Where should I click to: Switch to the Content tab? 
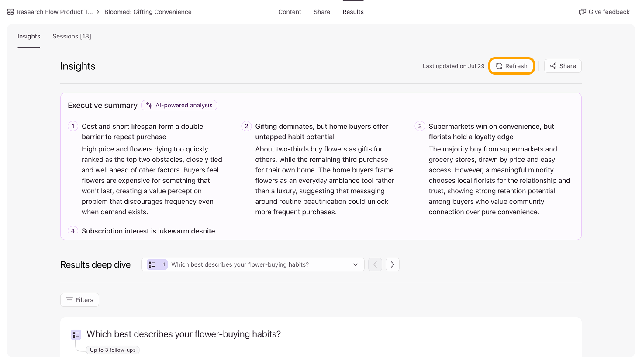point(290,12)
